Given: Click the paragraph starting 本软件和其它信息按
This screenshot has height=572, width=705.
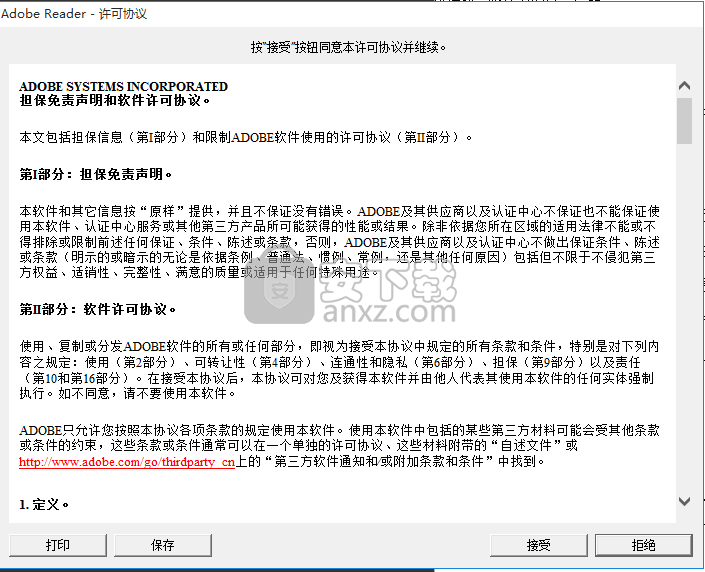Looking at the screenshot, I should pos(339,242).
